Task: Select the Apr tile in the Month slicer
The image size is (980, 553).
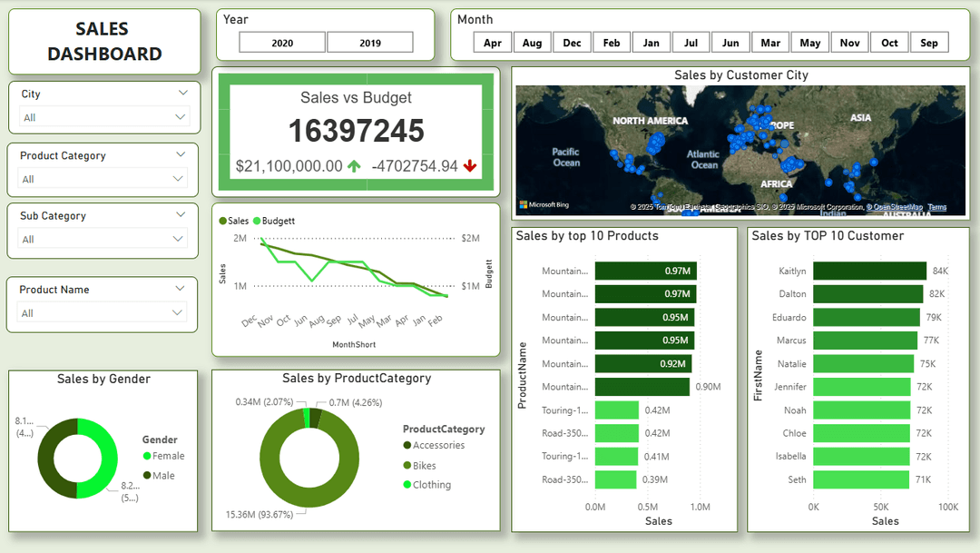Action: [492, 42]
